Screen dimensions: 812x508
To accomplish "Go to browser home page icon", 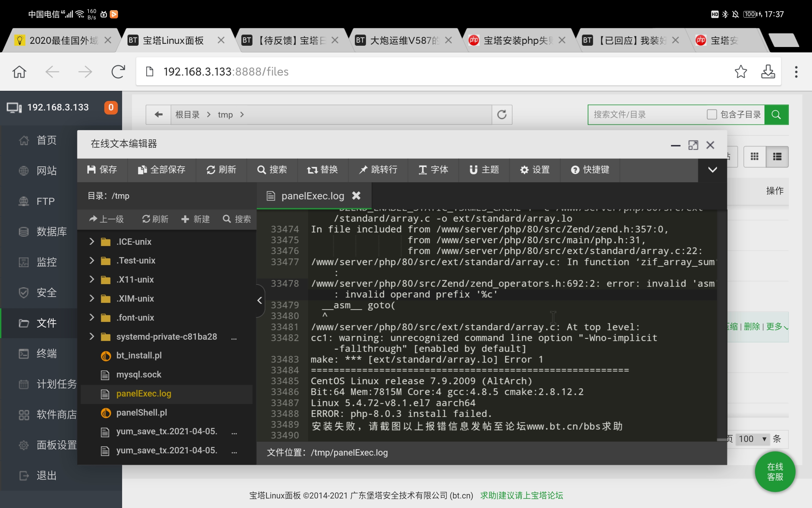I will click(19, 71).
